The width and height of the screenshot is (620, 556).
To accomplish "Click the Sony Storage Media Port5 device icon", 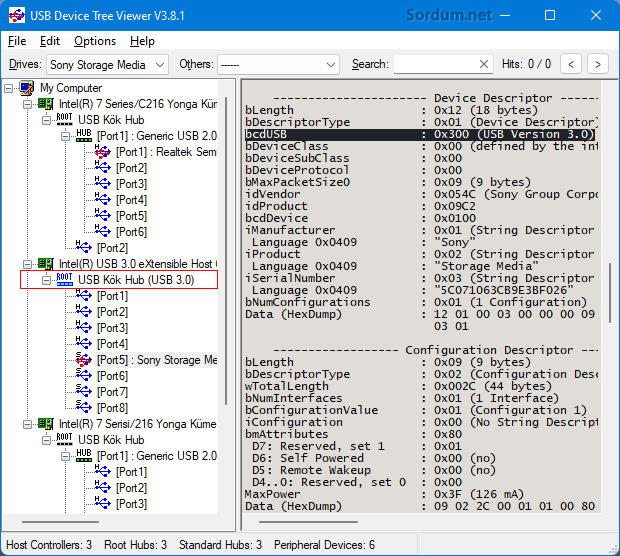I will tap(84, 360).
